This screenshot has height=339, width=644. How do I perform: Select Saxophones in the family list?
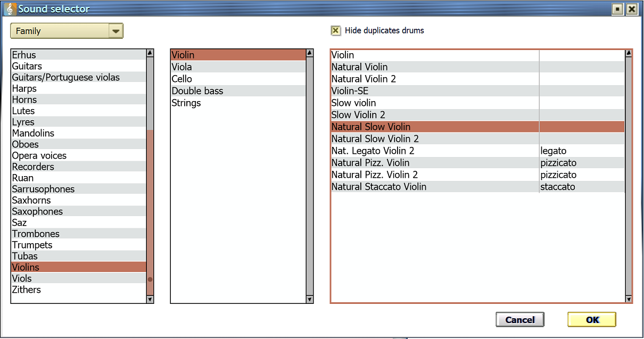tap(37, 211)
